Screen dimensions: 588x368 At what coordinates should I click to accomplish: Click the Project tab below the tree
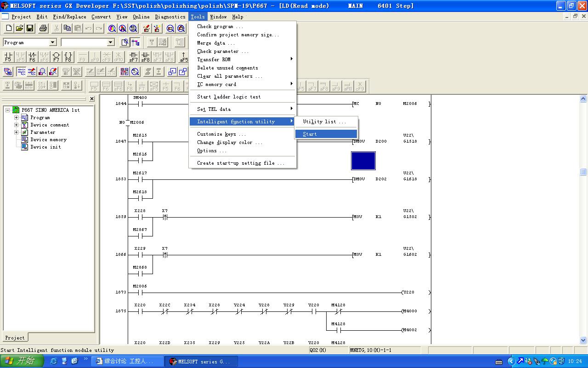[x=15, y=338]
